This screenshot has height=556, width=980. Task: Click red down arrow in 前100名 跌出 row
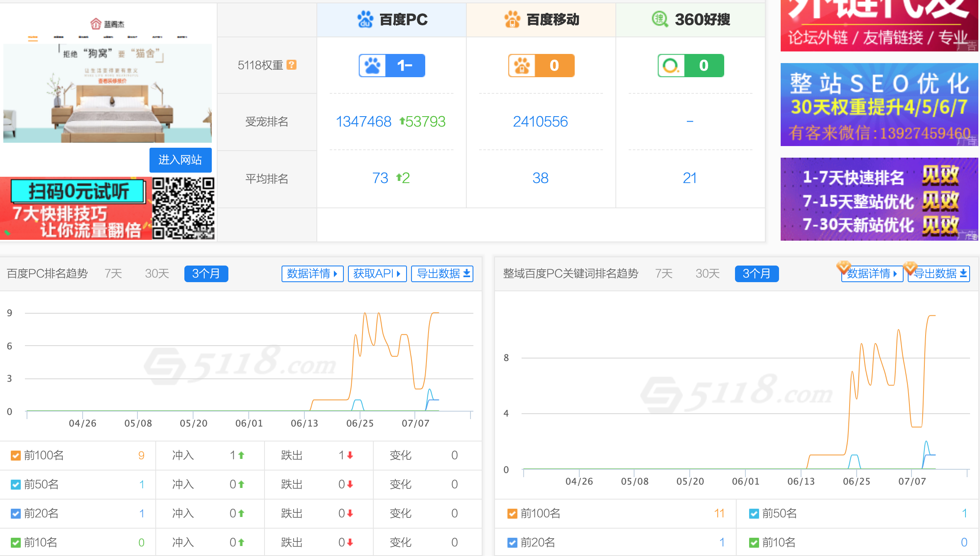coord(350,455)
